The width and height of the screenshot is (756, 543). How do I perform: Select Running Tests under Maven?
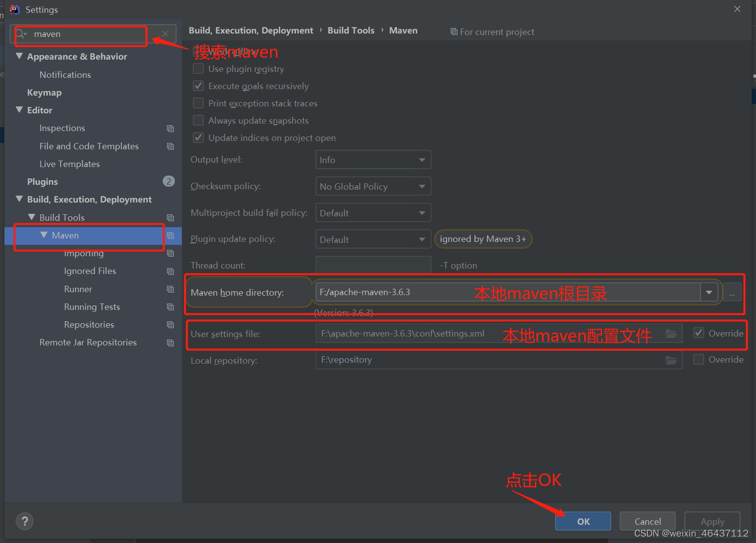(92, 307)
